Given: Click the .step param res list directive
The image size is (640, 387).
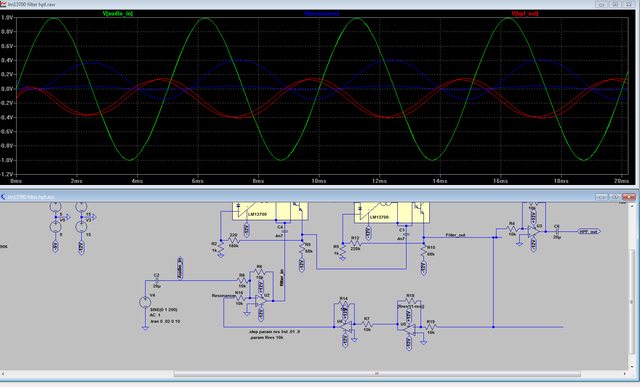Looking at the screenshot, I should point(274,331).
